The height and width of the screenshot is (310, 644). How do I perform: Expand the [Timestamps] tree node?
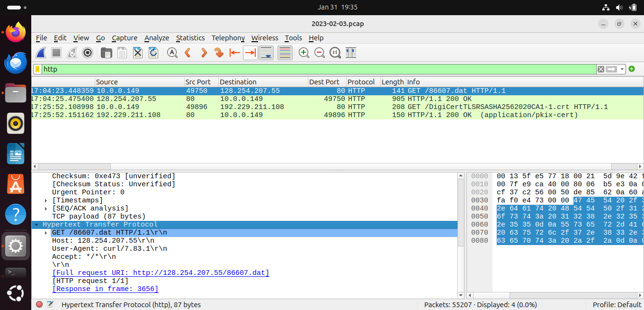(46, 201)
